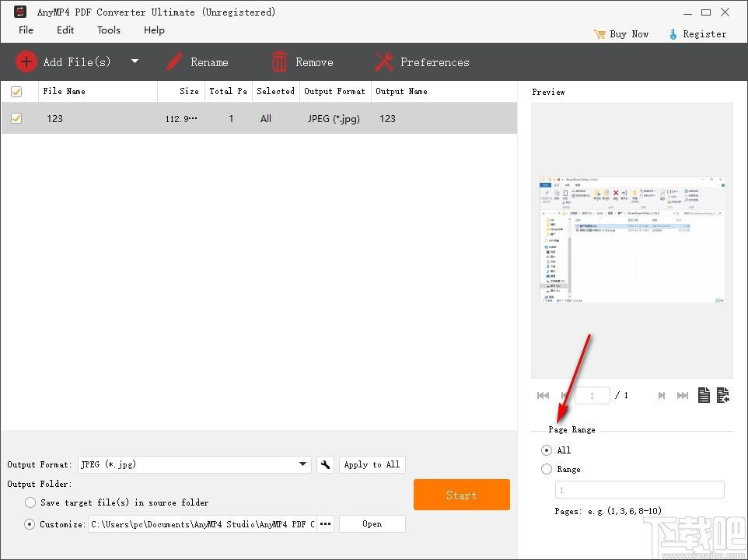Click Apply to All button
This screenshot has height=560, width=748.
pyautogui.click(x=372, y=464)
